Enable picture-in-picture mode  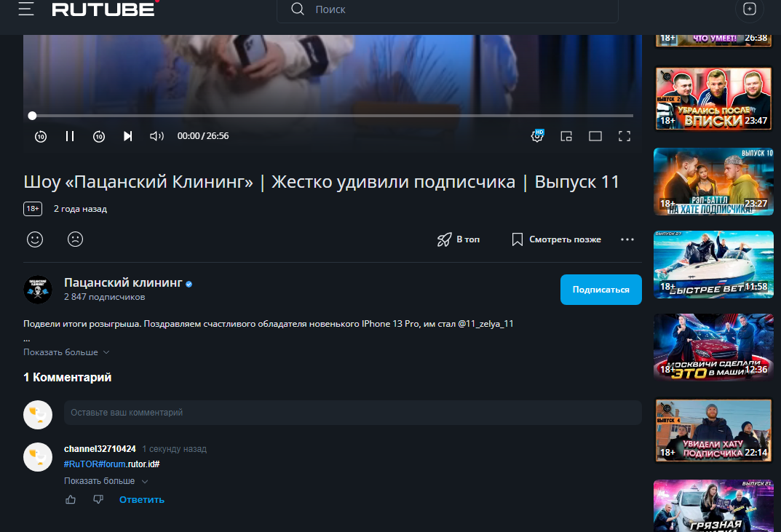pyautogui.click(x=566, y=136)
